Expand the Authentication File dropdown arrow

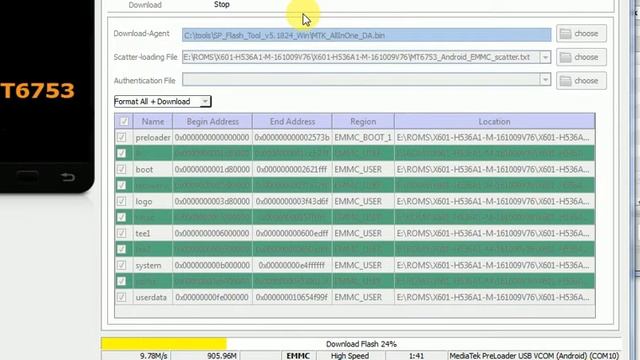[x=545, y=80]
